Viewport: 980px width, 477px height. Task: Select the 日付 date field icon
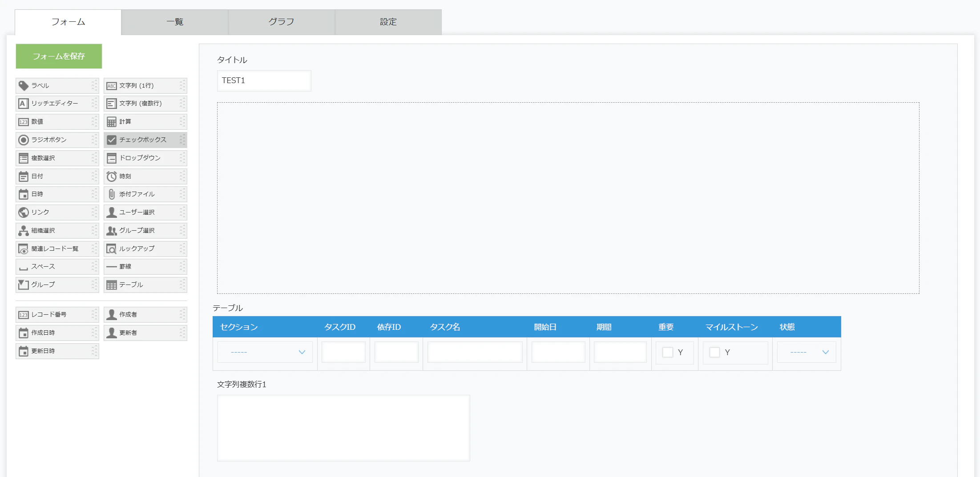coord(24,176)
